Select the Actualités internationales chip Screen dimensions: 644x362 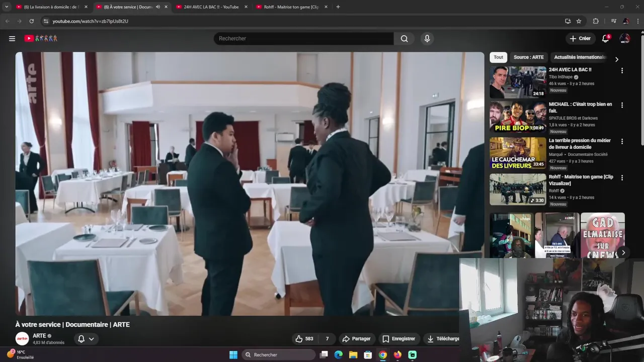click(x=580, y=57)
